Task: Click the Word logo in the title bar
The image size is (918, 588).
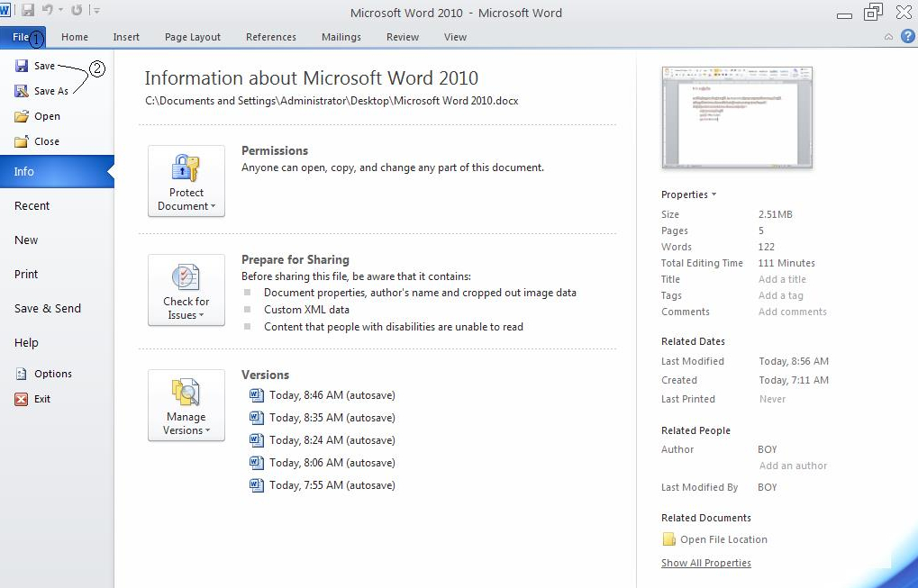Action: 5,11
